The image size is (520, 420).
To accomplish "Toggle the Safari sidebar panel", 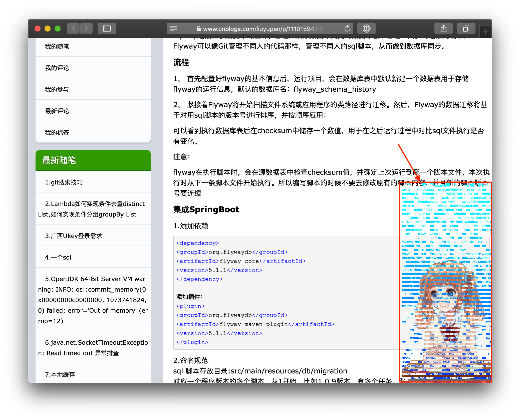I will [x=107, y=29].
